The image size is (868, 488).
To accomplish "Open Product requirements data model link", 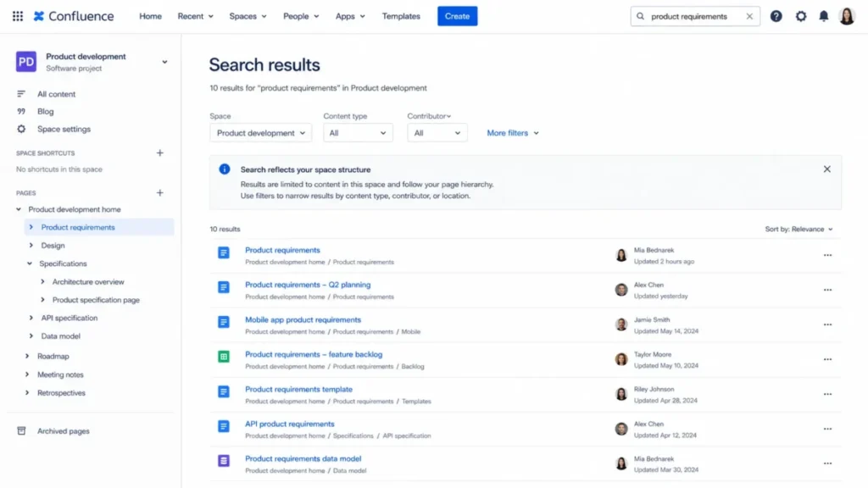I will (x=303, y=458).
